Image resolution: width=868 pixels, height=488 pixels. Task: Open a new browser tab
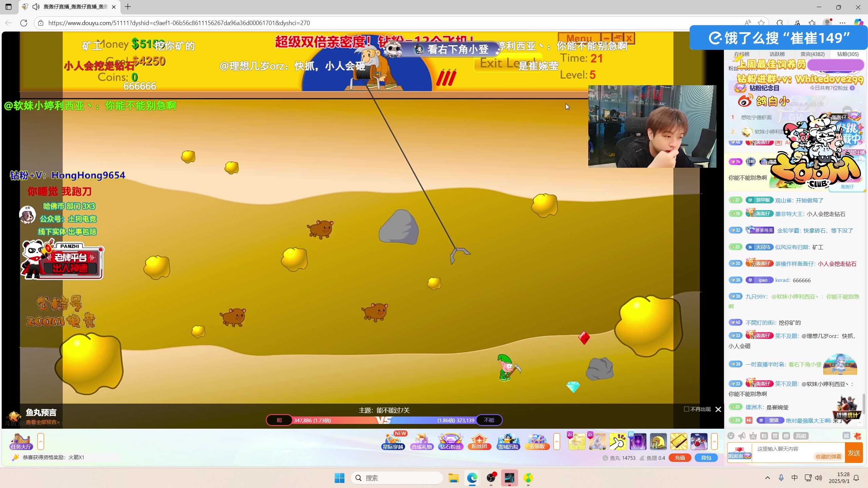click(128, 7)
